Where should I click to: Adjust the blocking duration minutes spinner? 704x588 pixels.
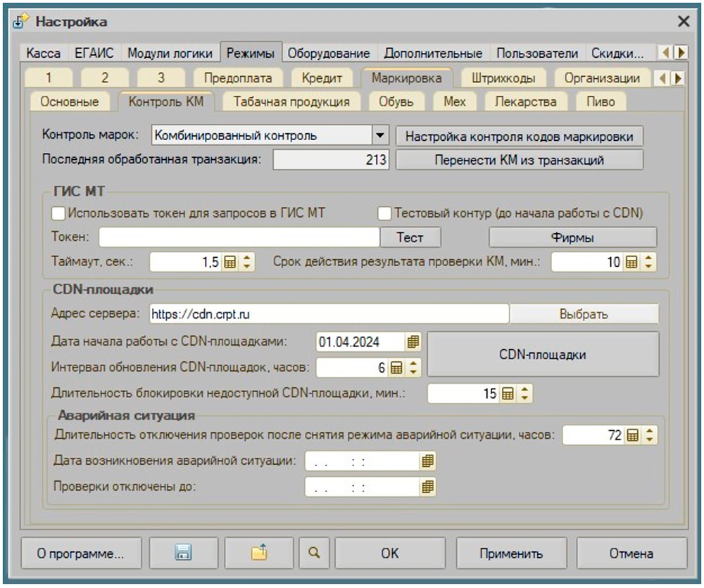pyautogui.click(x=525, y=394)
